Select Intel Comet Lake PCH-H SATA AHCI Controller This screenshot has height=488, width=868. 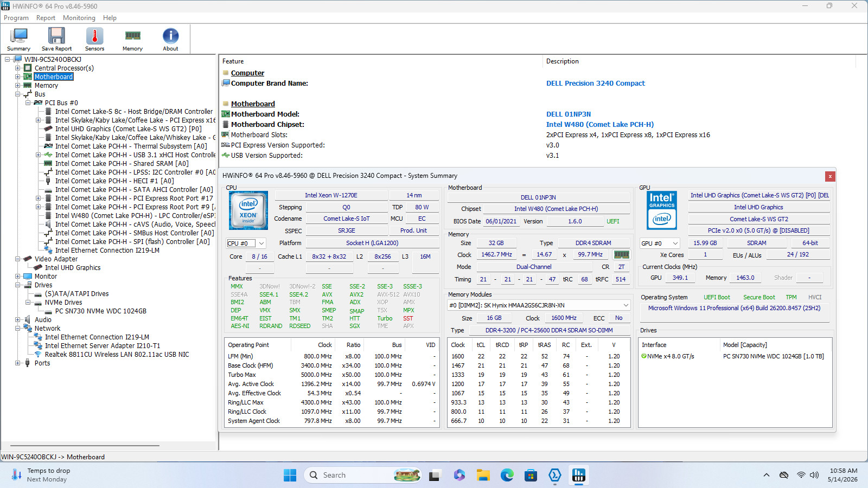point(134,190)
